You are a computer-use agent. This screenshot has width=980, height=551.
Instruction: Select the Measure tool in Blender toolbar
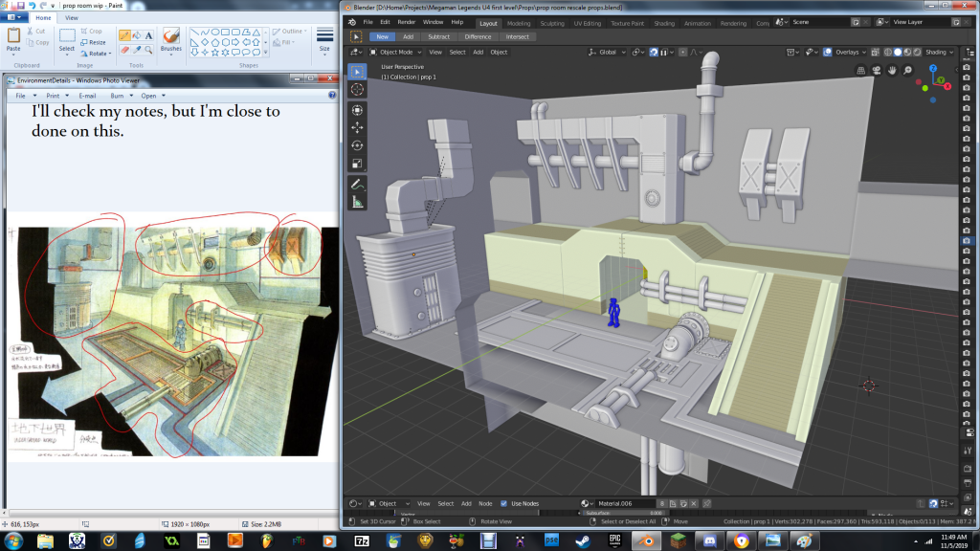coord(358,202)
